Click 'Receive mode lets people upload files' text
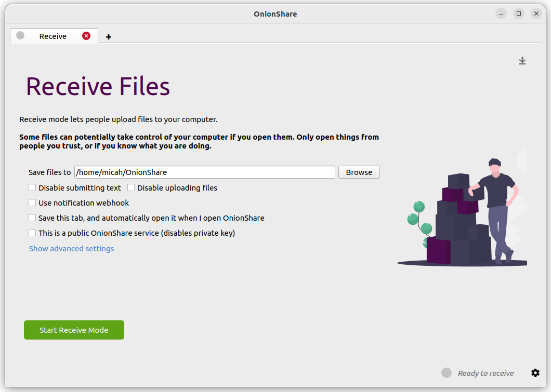Screen dimensions: 551x392 [119, 119]
